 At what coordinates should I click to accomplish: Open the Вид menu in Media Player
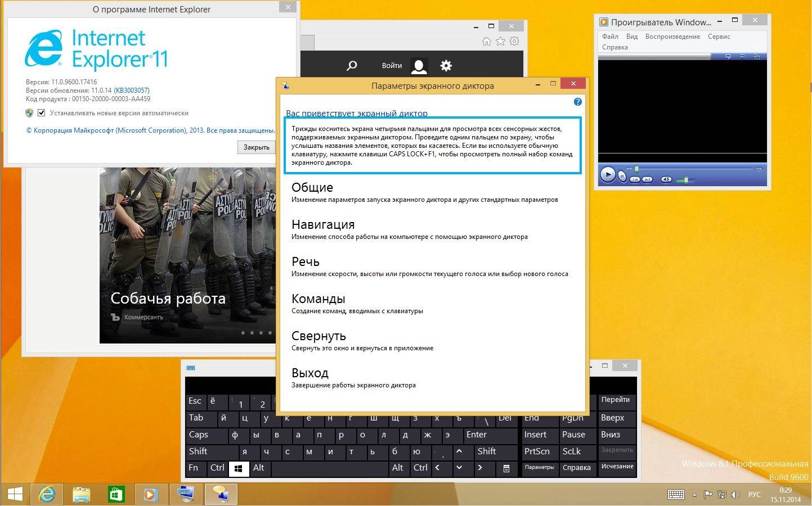(632, 37)
